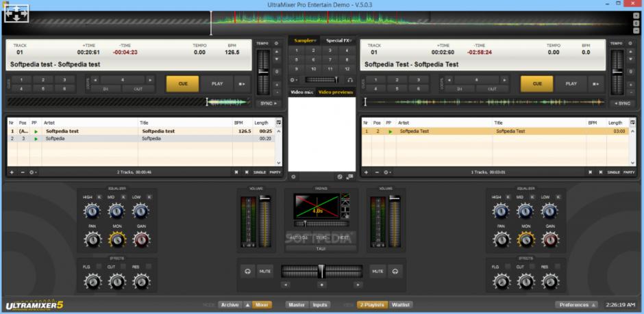Click left deck tempo up arrow
644x314 pixels.
[276, 52]
